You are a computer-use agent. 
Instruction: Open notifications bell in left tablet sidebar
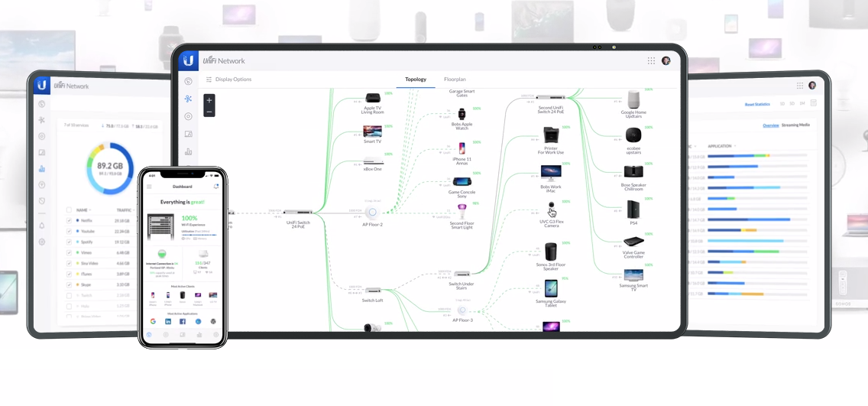[x=42, y=226]
